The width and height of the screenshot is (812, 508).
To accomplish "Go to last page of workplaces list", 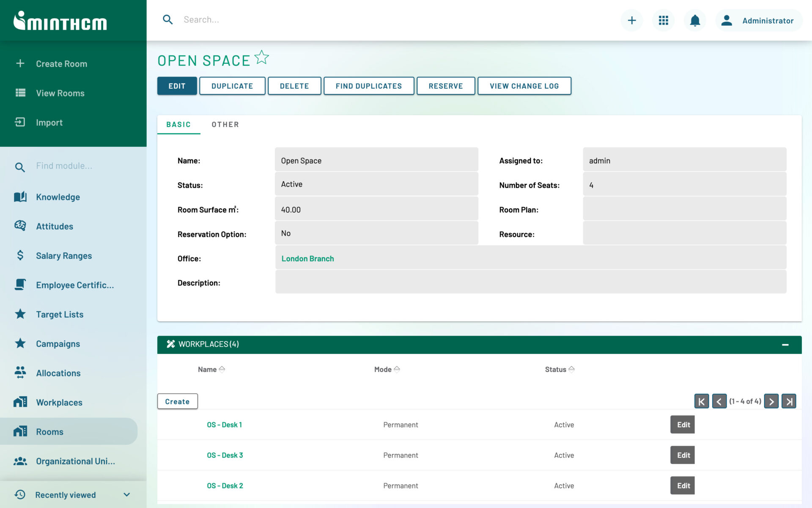I will (789, 401).
